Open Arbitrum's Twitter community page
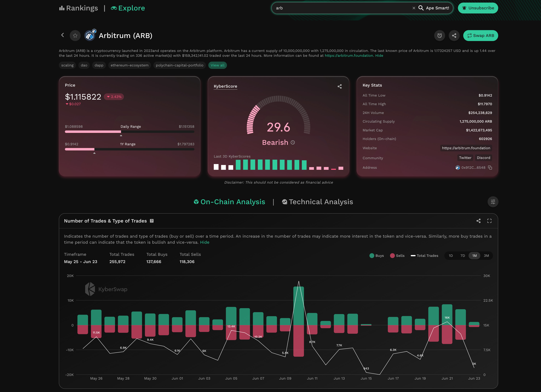Screen dimensions: 541x392 click(465, 158)
